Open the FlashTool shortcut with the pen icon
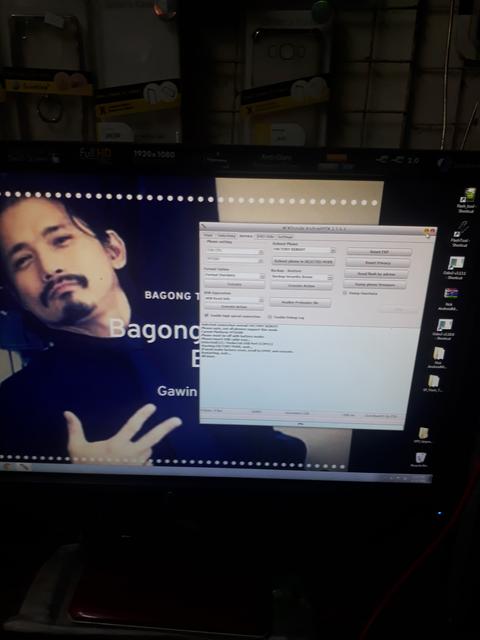Screen dimensions: 480x640 pyautogui.click(x=460, y=233)
